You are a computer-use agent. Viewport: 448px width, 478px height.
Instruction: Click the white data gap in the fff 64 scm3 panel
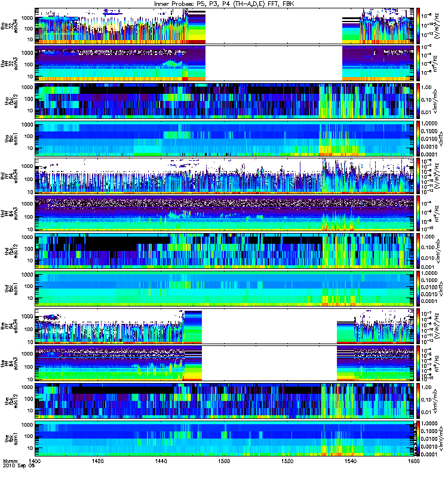269,363
